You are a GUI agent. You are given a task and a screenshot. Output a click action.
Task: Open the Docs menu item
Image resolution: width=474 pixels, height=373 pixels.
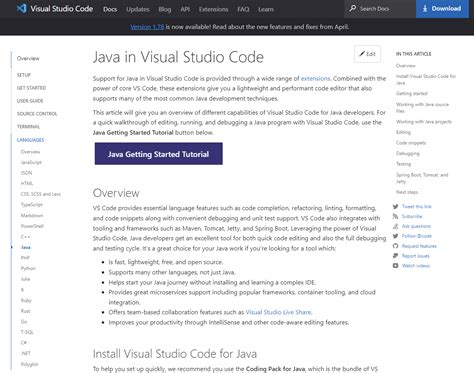[110, 9]
